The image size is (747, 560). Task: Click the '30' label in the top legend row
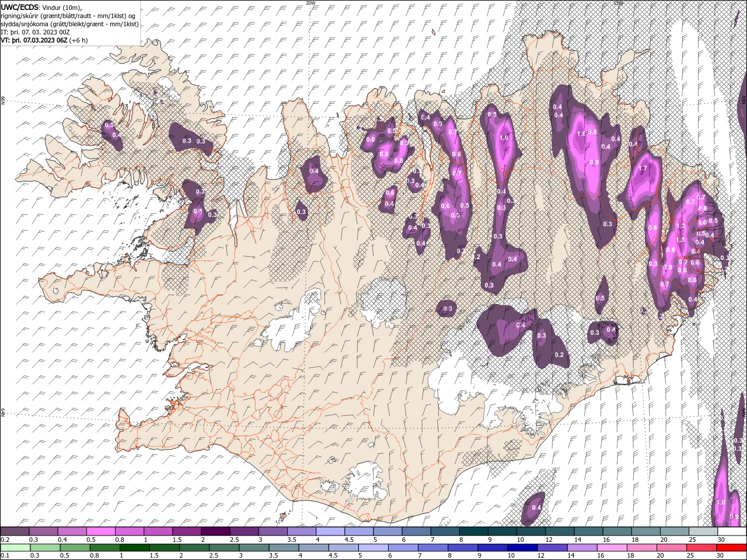pos(722,540)
